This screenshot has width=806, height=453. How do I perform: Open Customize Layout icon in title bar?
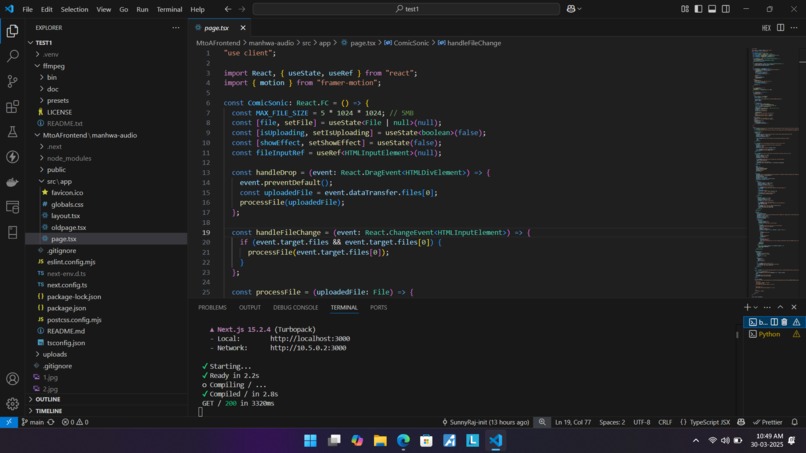tap(685, 9)
